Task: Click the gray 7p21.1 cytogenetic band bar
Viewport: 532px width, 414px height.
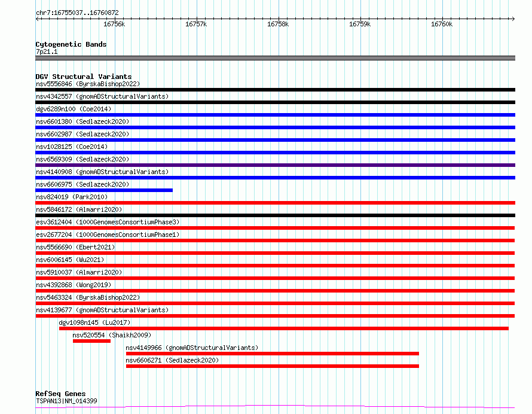Action: pyautogui.click(x=275, y=58)
